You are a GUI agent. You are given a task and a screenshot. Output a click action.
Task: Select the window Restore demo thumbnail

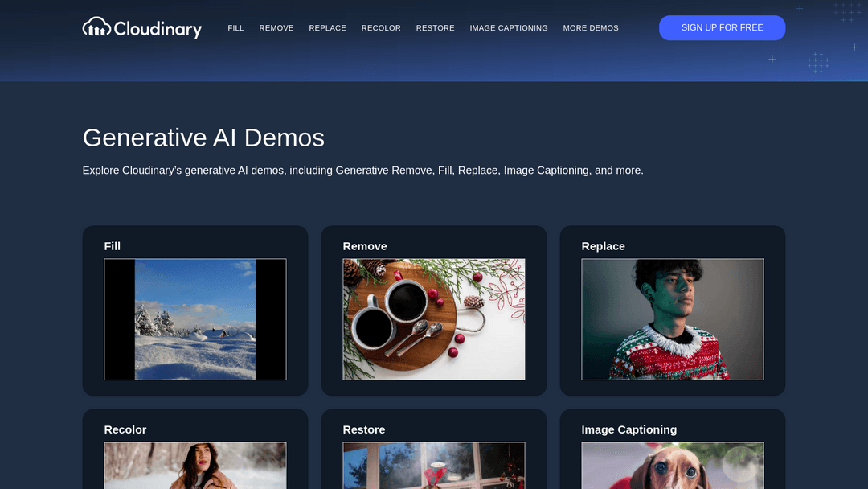434,465
